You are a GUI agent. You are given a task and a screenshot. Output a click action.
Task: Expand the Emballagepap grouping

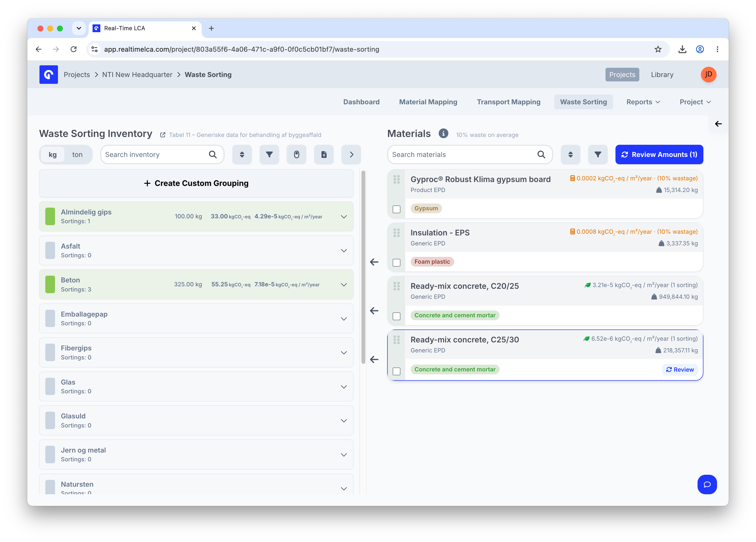(344, 319)
